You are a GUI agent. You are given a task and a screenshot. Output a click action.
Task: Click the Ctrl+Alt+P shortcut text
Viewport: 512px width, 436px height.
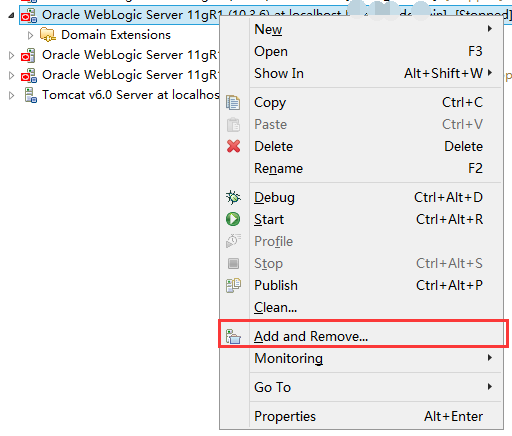449,285
